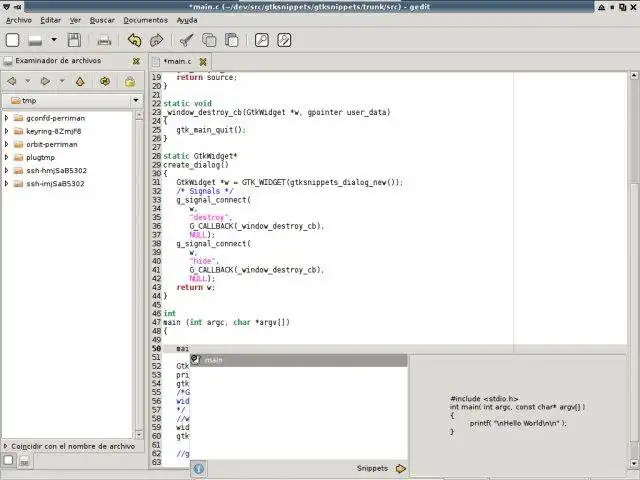Screen dimensions: 640x480
Task: Expand the keyring-8ZmjF8 folder
Action: 6,131
